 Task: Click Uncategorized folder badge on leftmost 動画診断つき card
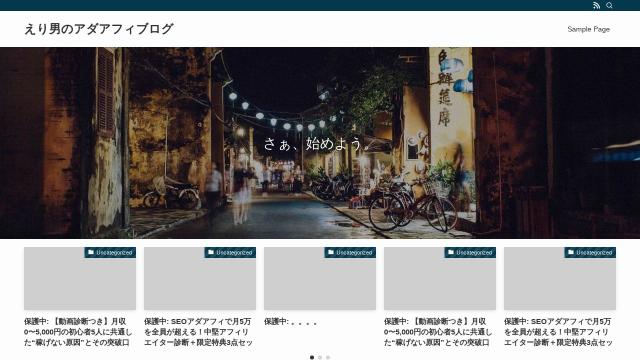(x=110, y=253)
